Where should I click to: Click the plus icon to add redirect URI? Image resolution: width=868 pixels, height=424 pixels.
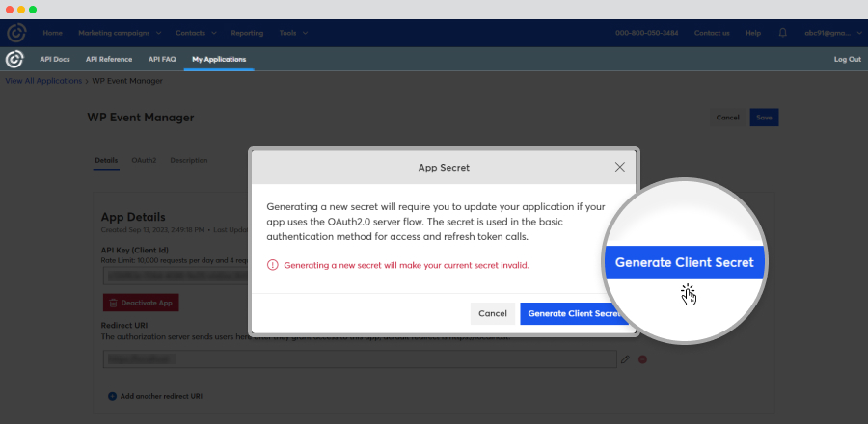tap(113, 396)
